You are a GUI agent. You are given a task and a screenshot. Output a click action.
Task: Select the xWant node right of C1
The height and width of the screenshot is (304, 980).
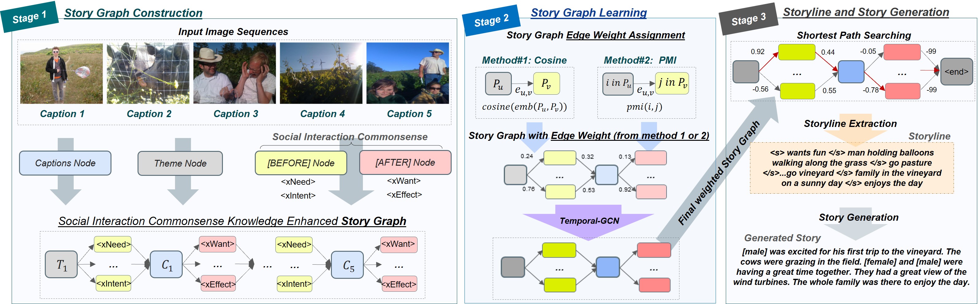coord(218,244)
